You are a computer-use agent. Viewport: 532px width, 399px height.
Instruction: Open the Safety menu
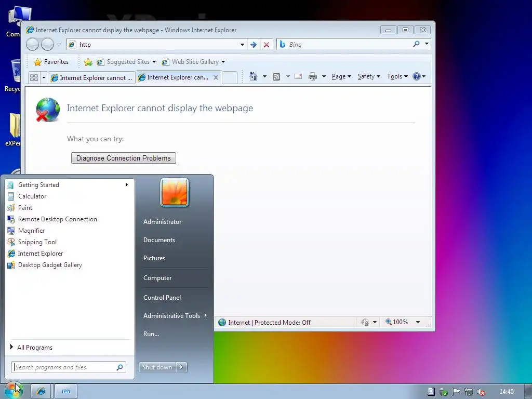point(369,76)
